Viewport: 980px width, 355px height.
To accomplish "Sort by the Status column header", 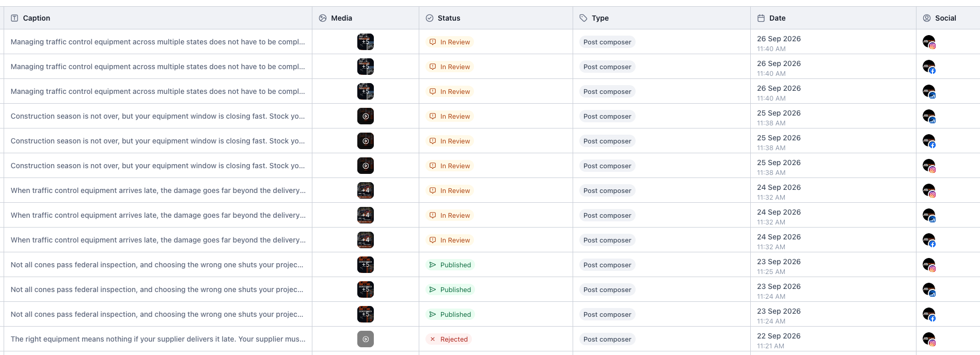I will point(449,18).
